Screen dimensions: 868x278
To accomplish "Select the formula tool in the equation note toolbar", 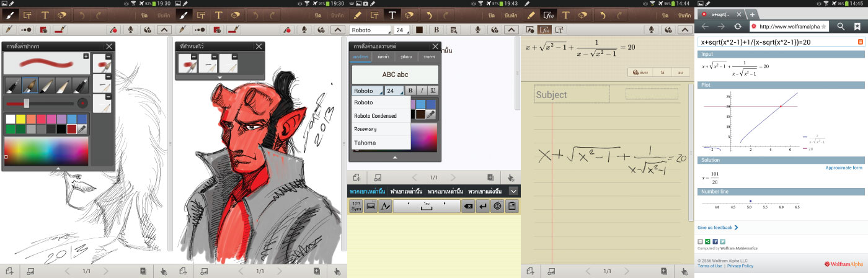I will click(548, 14).
